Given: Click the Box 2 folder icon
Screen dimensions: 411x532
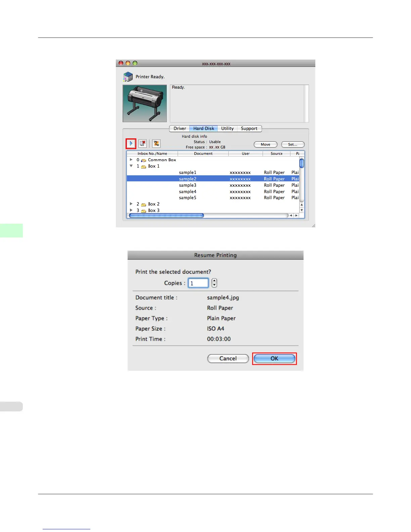Looking at the screenshot, I should pyautogui.click(x=143, y=204).
